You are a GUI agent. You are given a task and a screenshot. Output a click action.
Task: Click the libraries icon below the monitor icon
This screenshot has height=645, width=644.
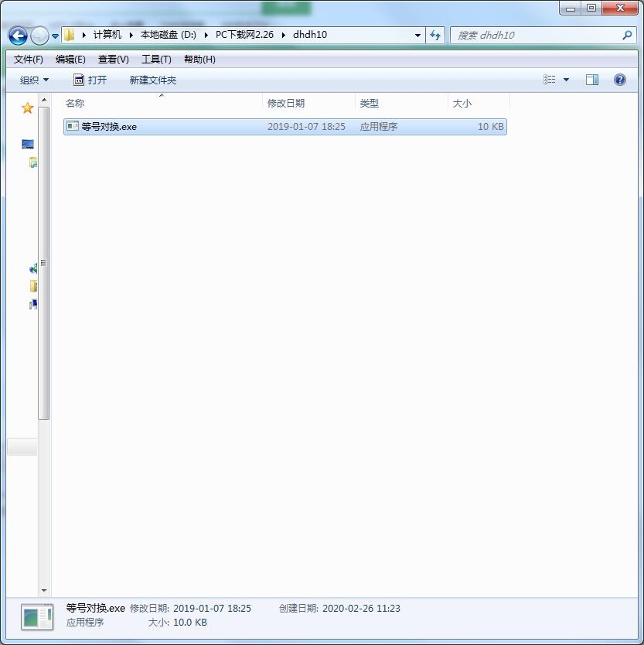tap(33, 162)
